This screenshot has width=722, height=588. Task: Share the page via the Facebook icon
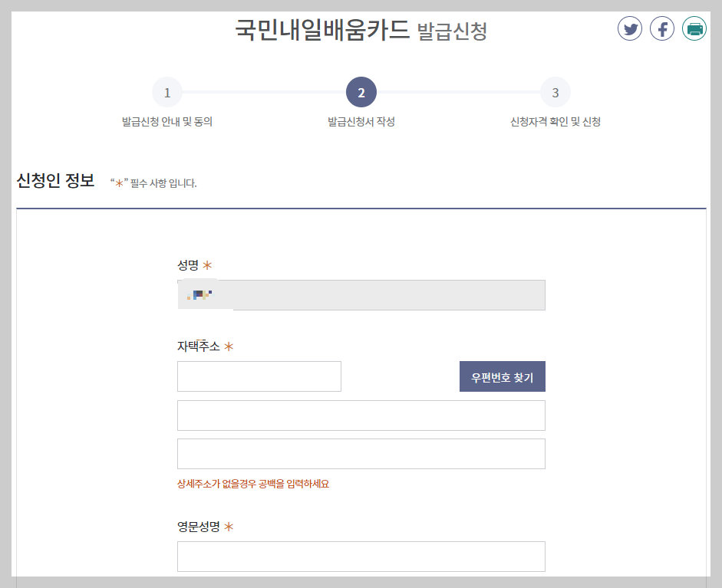662,28
